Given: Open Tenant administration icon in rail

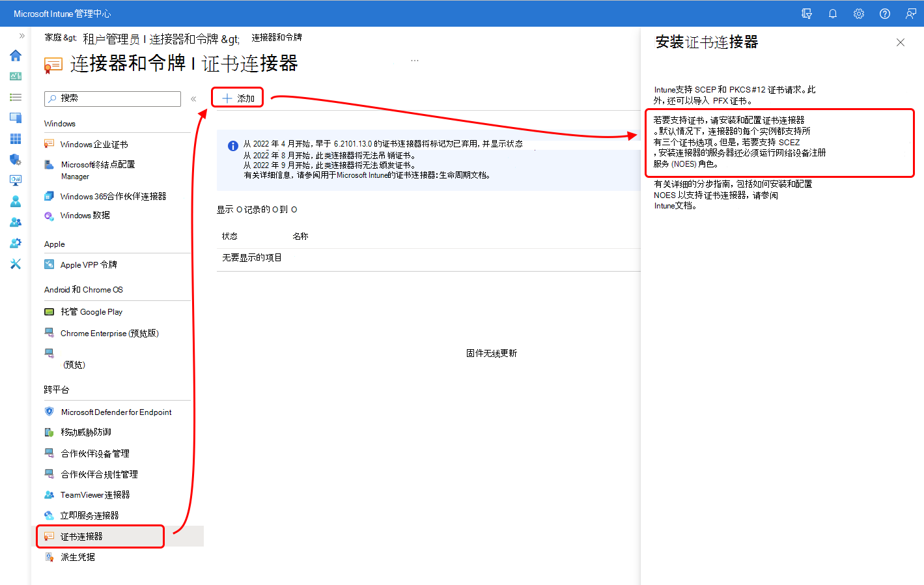Looking at the screenshot, I should tap(16, 243).
